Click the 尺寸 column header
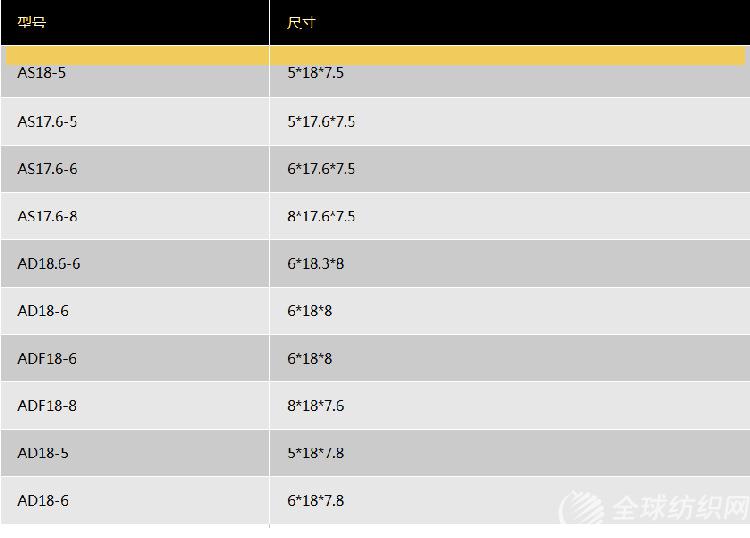This screenshot has height=538, width=750. pyautogui.click(x=510, y=22)
